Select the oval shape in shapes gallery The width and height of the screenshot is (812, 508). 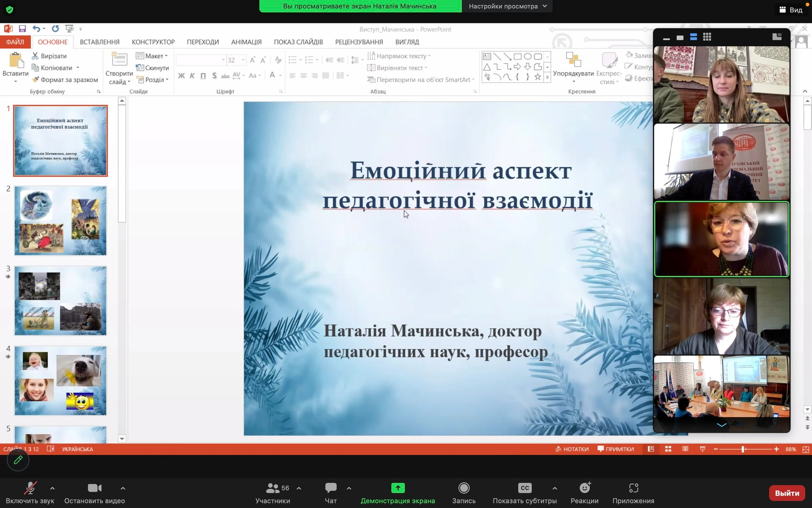click(x=528, y=56)
